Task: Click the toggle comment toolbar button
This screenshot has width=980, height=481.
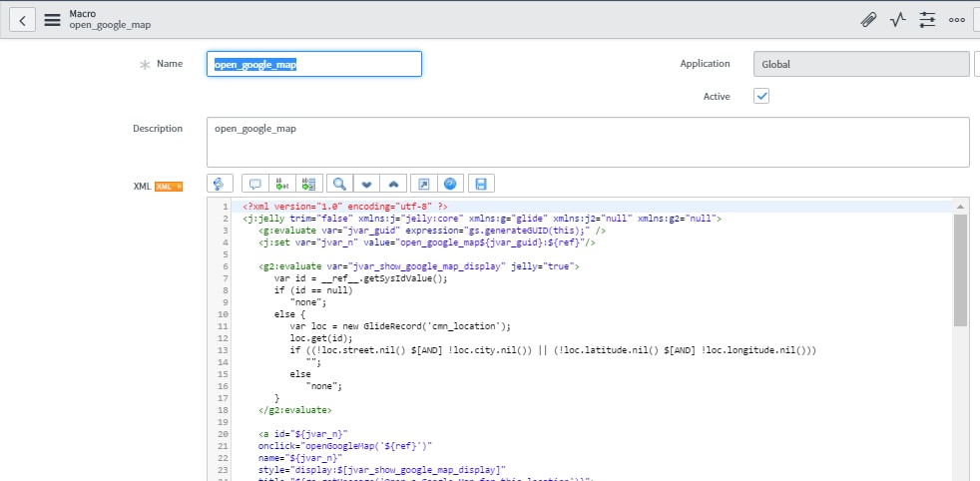Action: tap(255, 184)
